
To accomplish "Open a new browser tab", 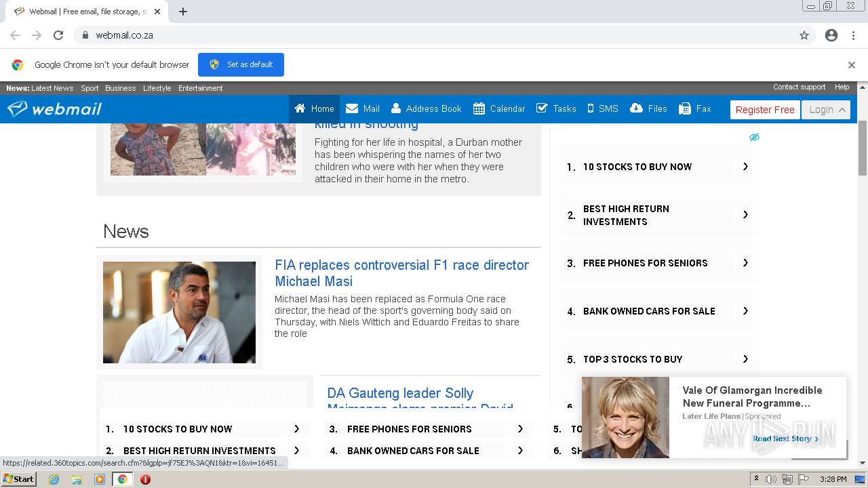I will click(x=183, y=12).
